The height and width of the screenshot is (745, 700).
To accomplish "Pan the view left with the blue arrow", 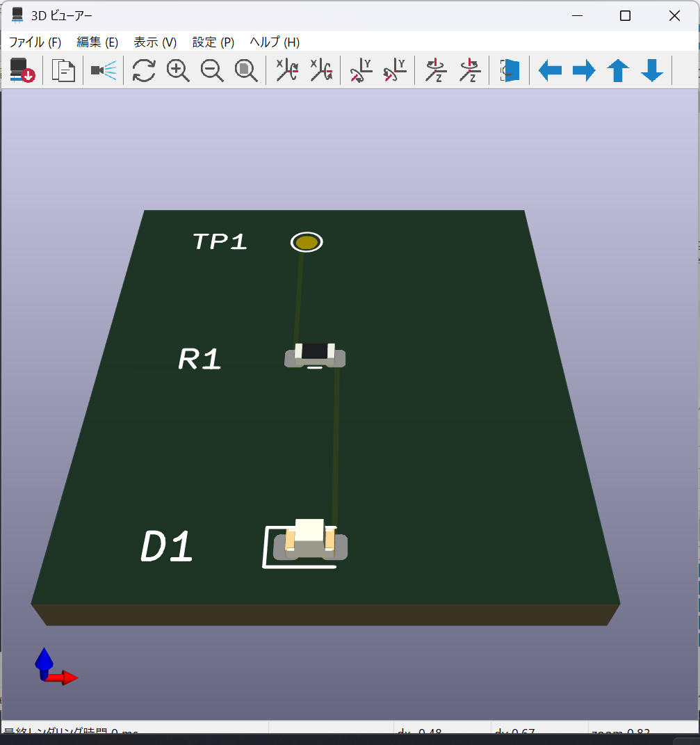I will 550,70.
